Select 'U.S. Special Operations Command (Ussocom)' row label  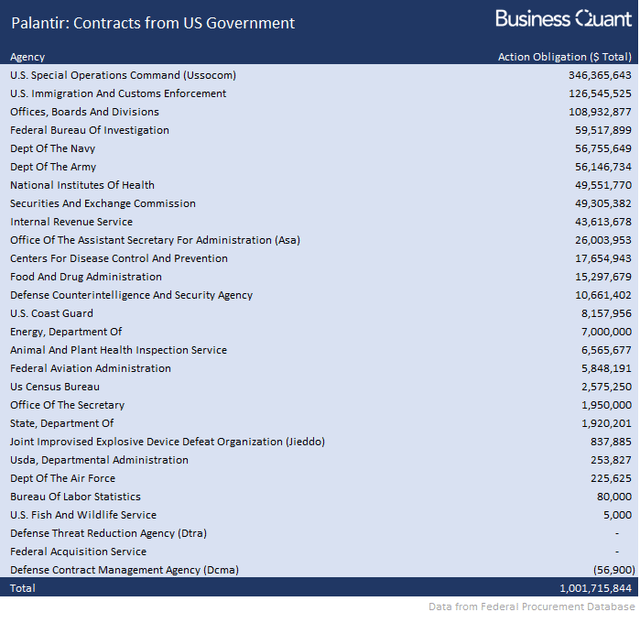click(x=123, y=76)
